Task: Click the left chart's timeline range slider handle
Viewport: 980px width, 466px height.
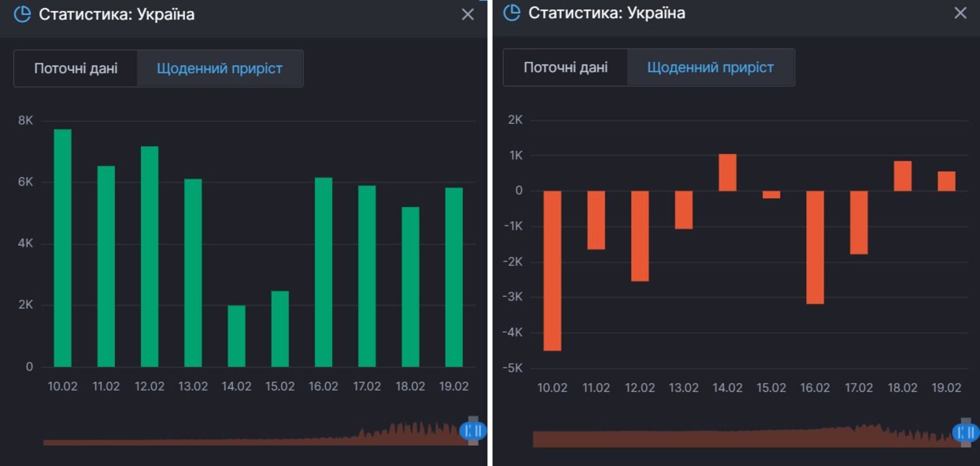Action: (x=473, y=431)
